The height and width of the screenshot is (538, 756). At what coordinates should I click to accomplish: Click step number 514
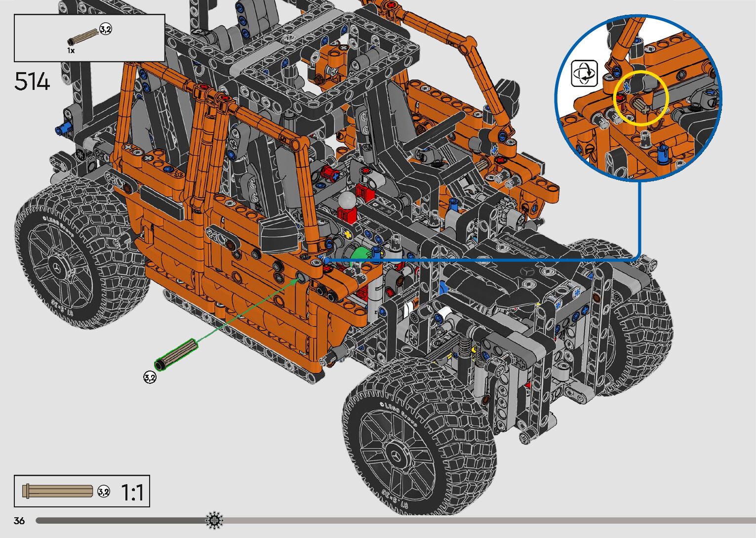[x=32, y=82]
